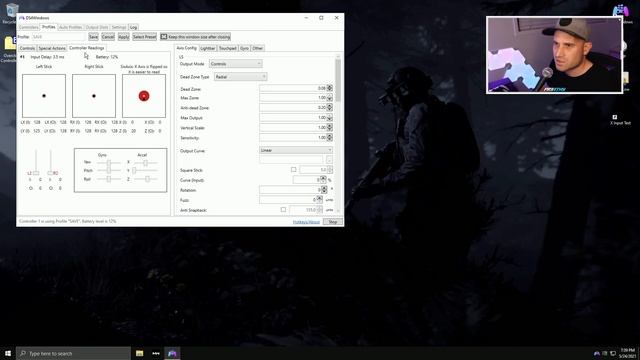The width and height of the screenshot is (640, 360).
Task: Open the Other tab
Action: (257, 48)
